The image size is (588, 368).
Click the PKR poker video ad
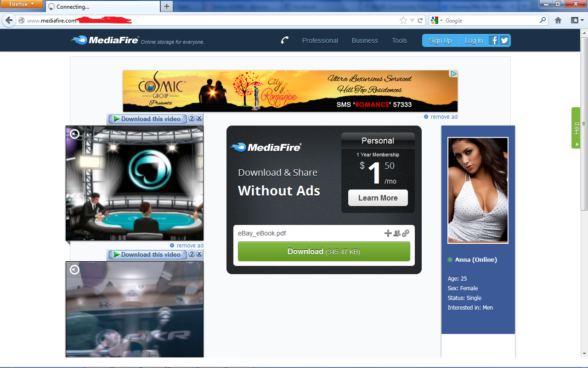(x=135, y=309)
